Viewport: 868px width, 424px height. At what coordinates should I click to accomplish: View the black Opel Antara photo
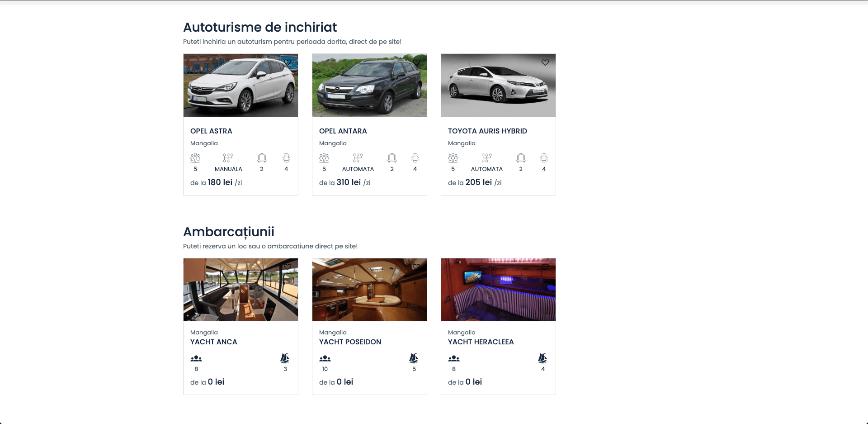pyautogui.click(x=369, y=86)
